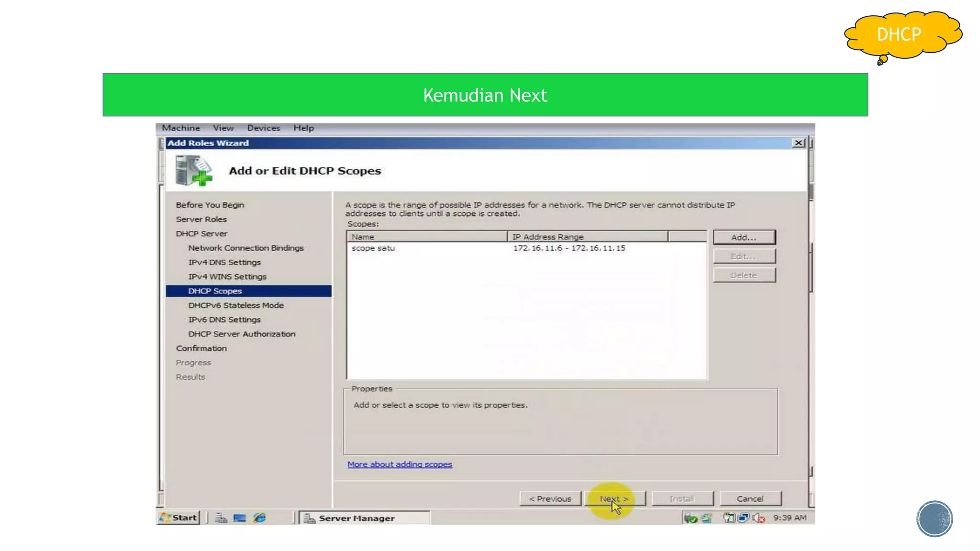Open DHCP Server Authorization step
980x551 pixels.
242,334
